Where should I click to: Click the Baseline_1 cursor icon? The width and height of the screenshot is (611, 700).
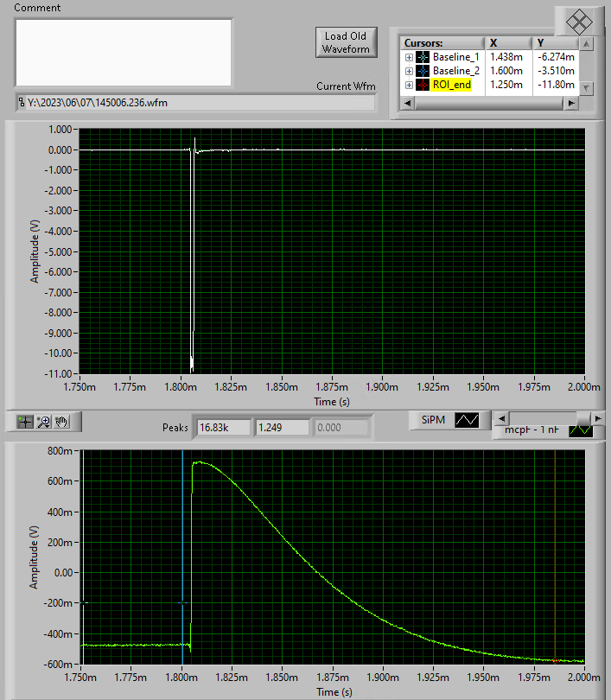422,57
